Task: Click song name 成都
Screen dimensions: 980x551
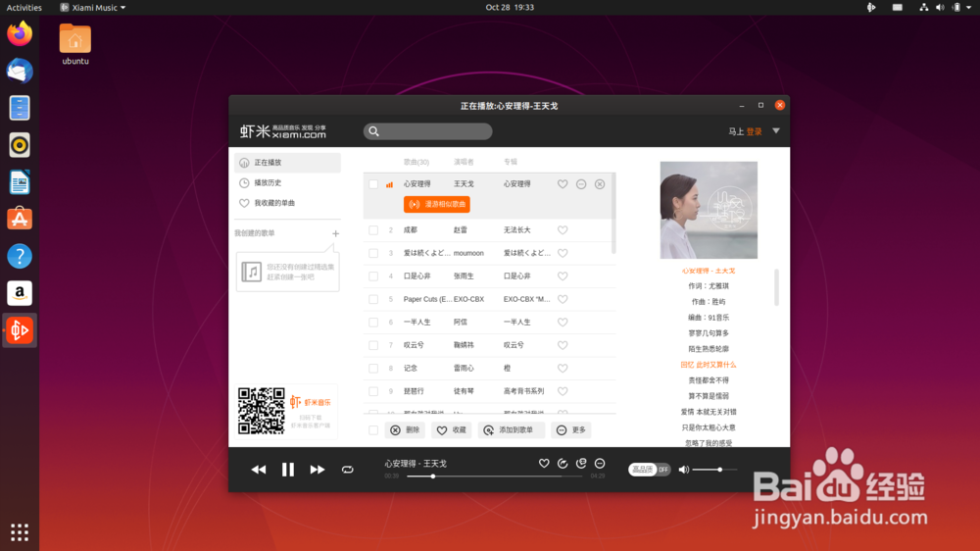Action: (411, 230)
